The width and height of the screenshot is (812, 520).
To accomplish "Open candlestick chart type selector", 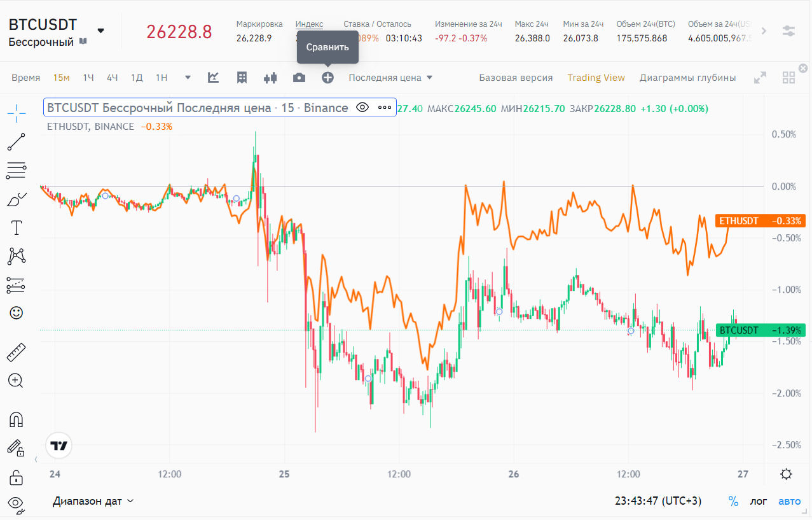I will pyautogui.click(x=271, y=78).
